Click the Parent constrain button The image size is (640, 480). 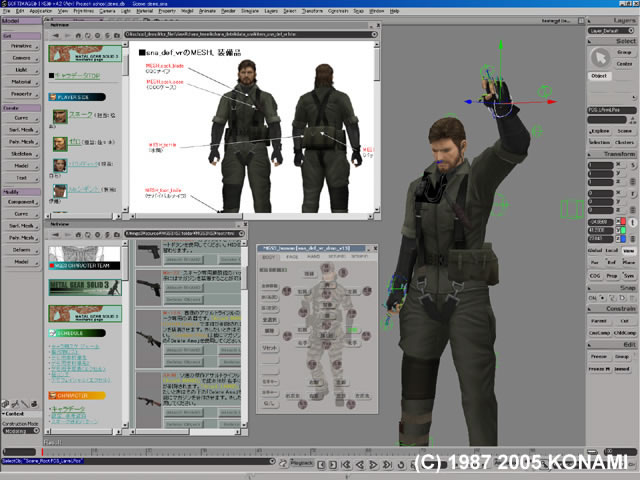(x=599, y=321)
